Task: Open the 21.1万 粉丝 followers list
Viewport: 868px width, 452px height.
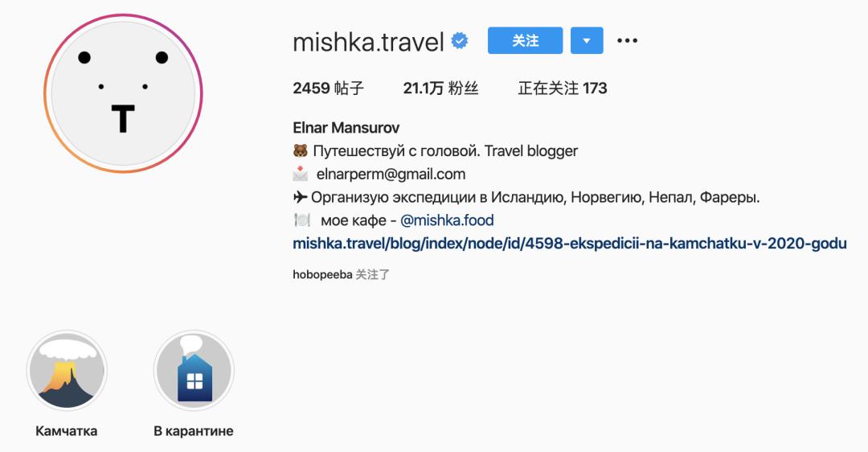Action: pos(440,88)
